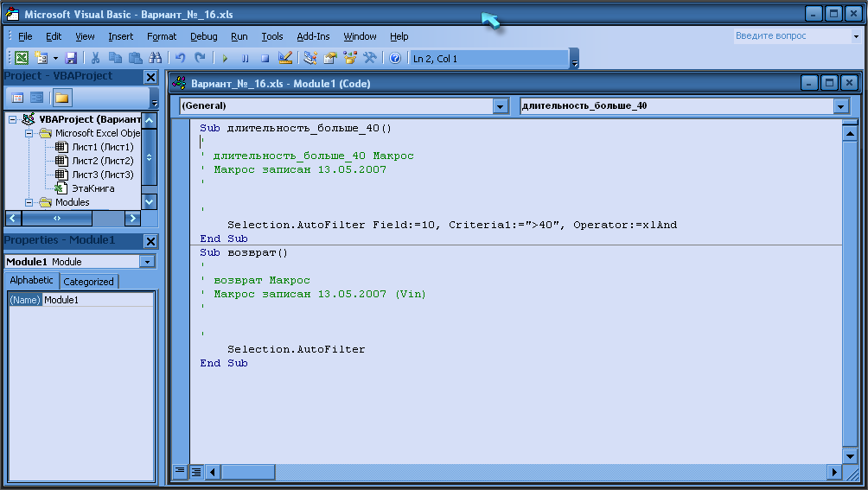
Task: Open the Run menu
Action: tap(239, 36)
